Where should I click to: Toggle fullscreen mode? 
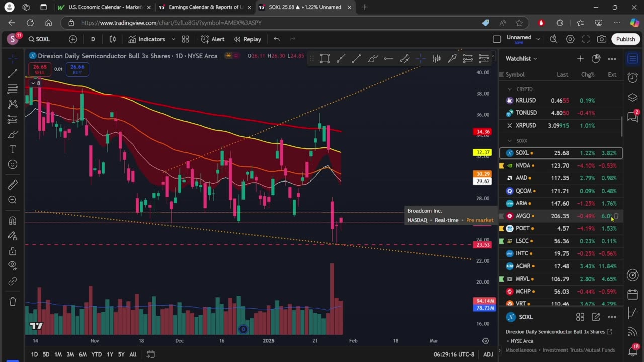click(586, 39)
